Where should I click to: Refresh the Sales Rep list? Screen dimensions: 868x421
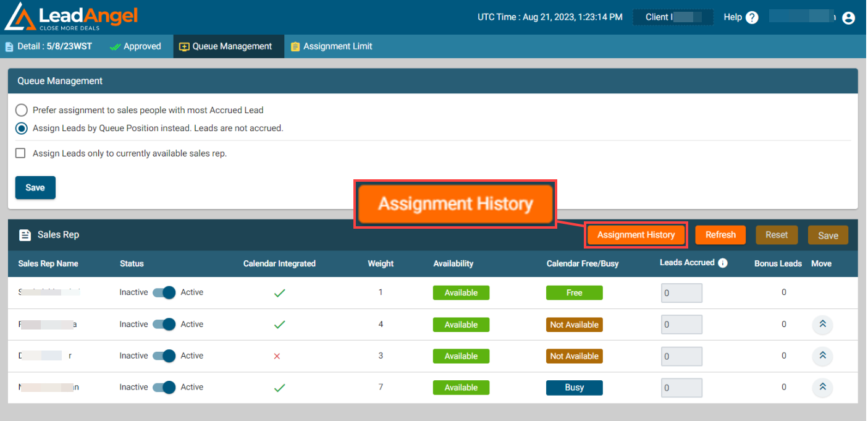tap(720, 235)
